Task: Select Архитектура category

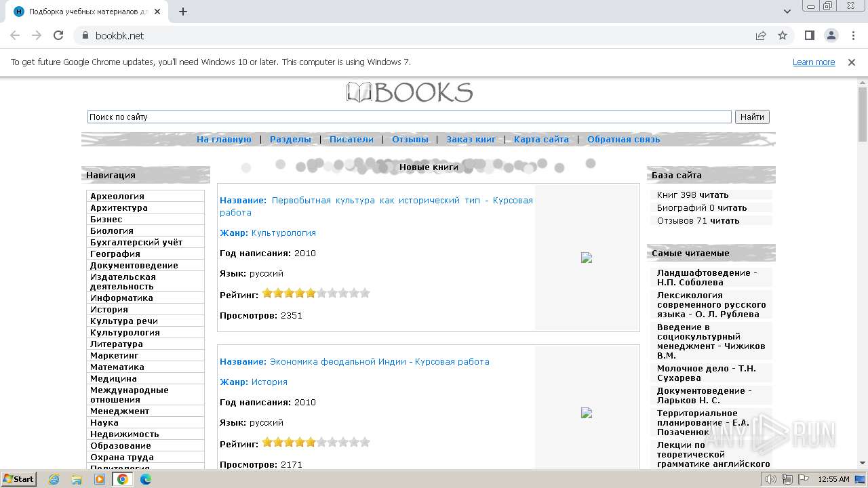Action: (x=119, y=207)
